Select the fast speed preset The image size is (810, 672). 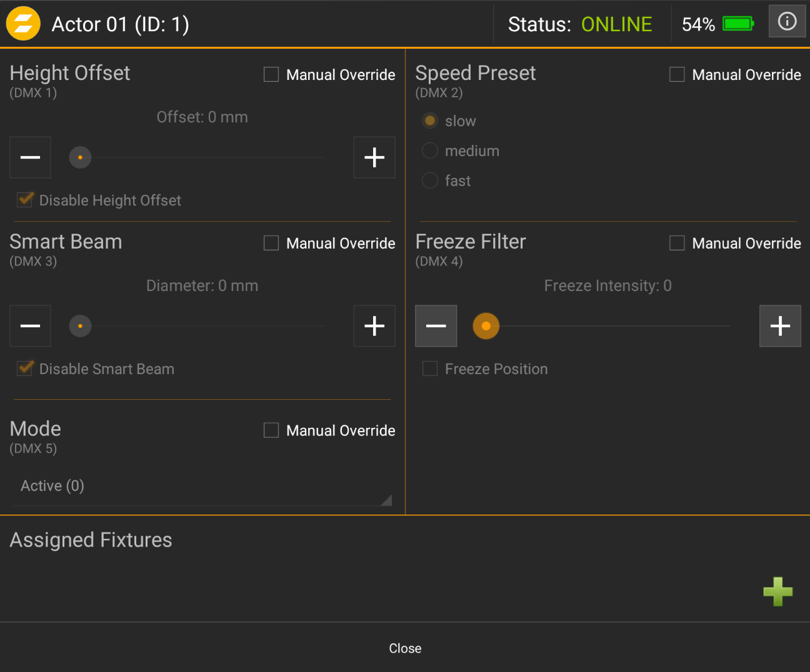429,180
